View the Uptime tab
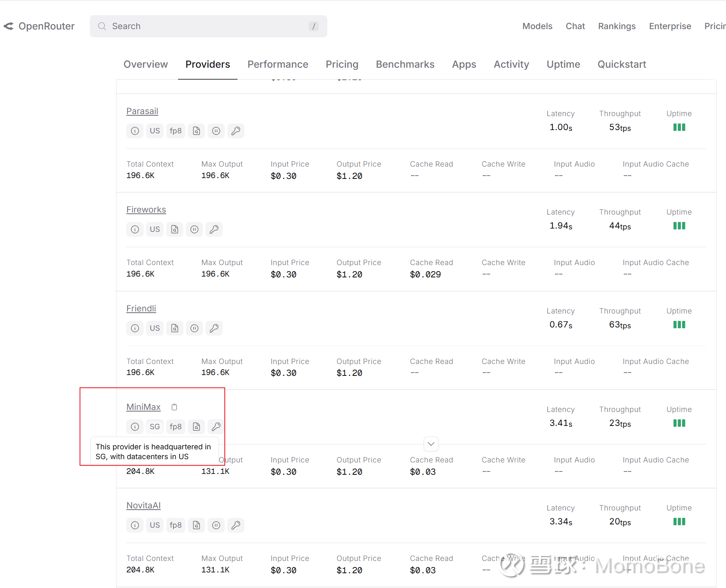This screenshot has height=588, width=726. [563, 64]
